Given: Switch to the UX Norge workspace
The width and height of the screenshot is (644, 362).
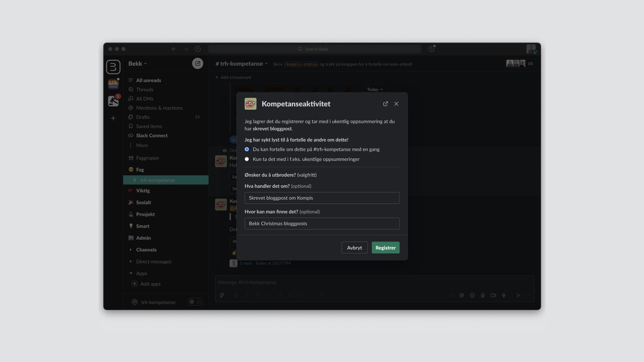Looking at the screenshot, I should [113, 84].
